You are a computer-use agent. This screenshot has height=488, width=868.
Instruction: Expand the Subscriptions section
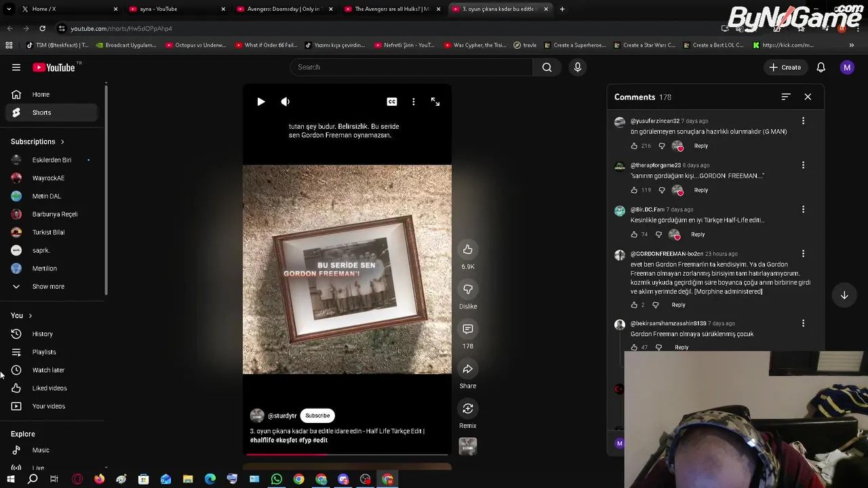coord(37,142)
